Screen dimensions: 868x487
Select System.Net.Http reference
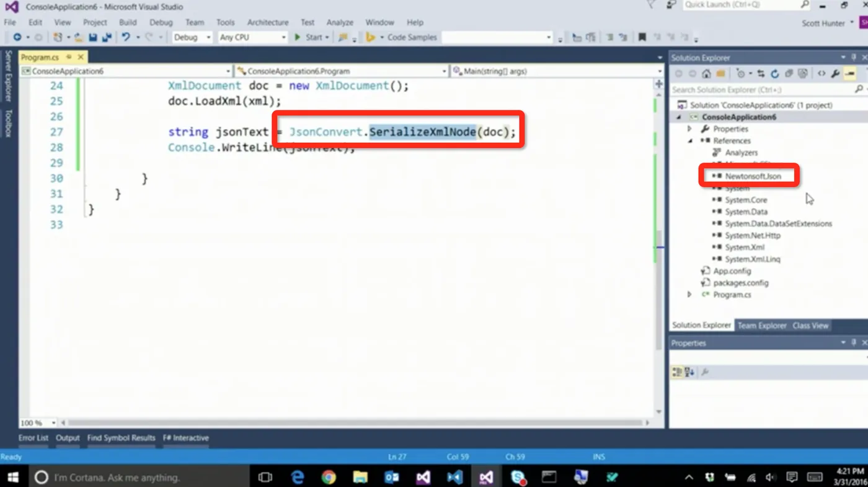[753, 236]
